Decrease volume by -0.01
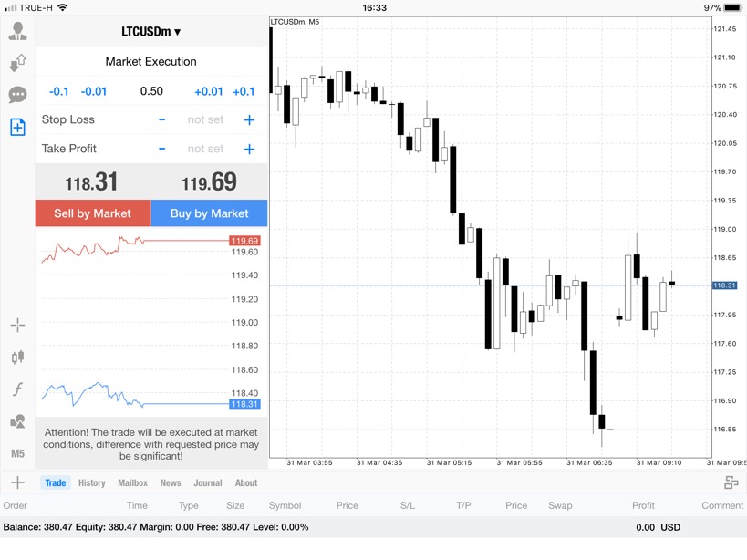747x560 pixels. pos(94,91)
